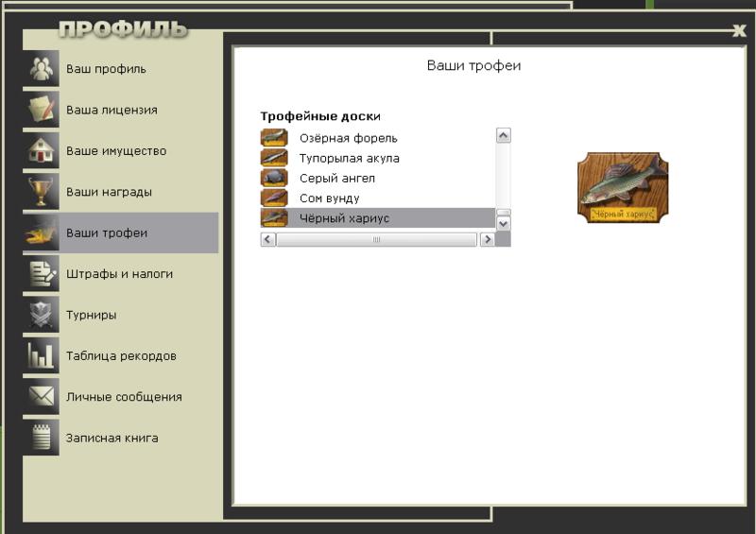
Task: Open Штрафы и налоги section
Action: [121, 273]
